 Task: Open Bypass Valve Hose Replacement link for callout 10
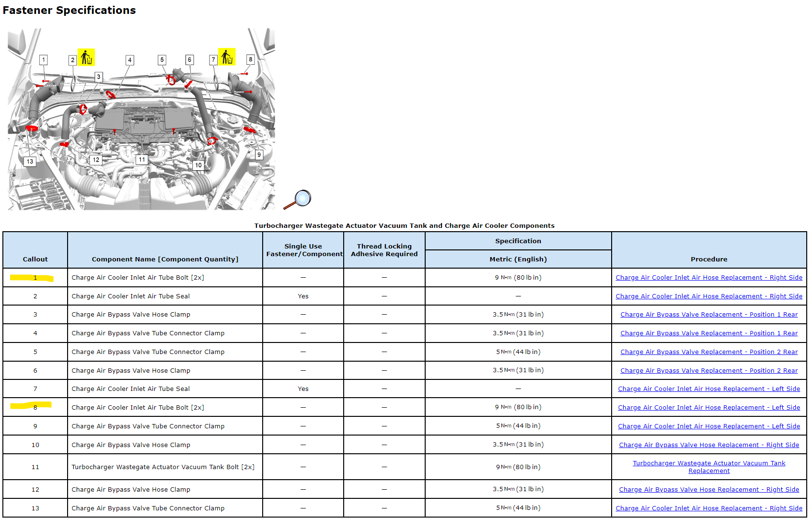708,445
